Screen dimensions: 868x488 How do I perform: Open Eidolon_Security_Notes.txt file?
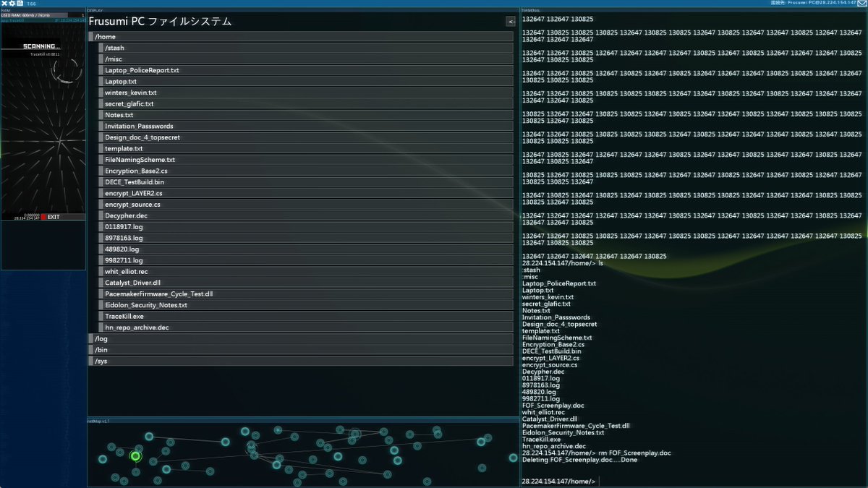(306, 305)
